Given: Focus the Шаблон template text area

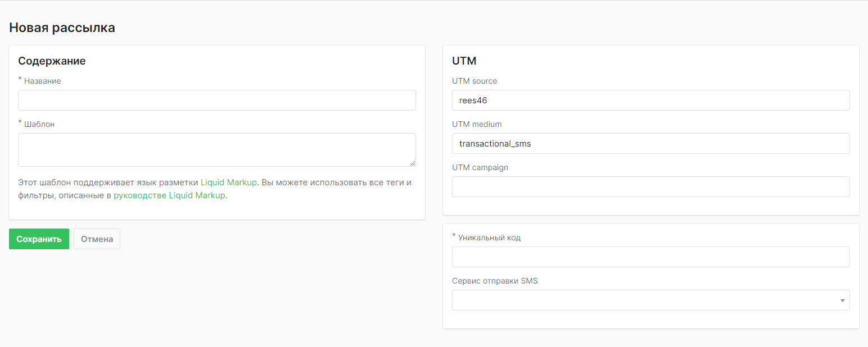Looking at the screenshot, I should 216,149.
